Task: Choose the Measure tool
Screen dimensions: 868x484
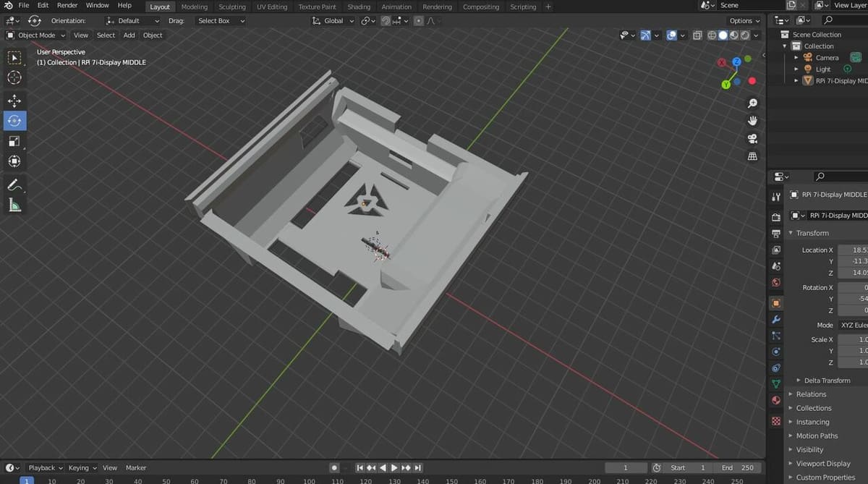Action: (x=14, y=205)
